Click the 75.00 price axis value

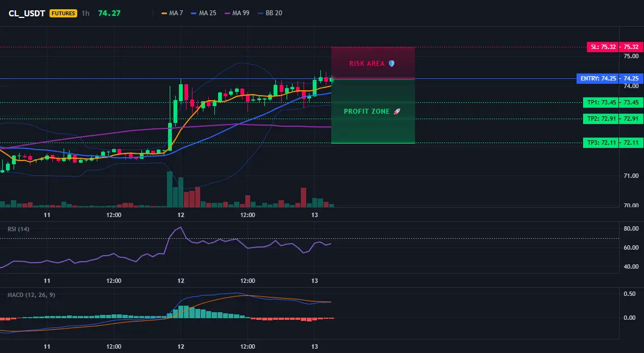tap(631, 56)
